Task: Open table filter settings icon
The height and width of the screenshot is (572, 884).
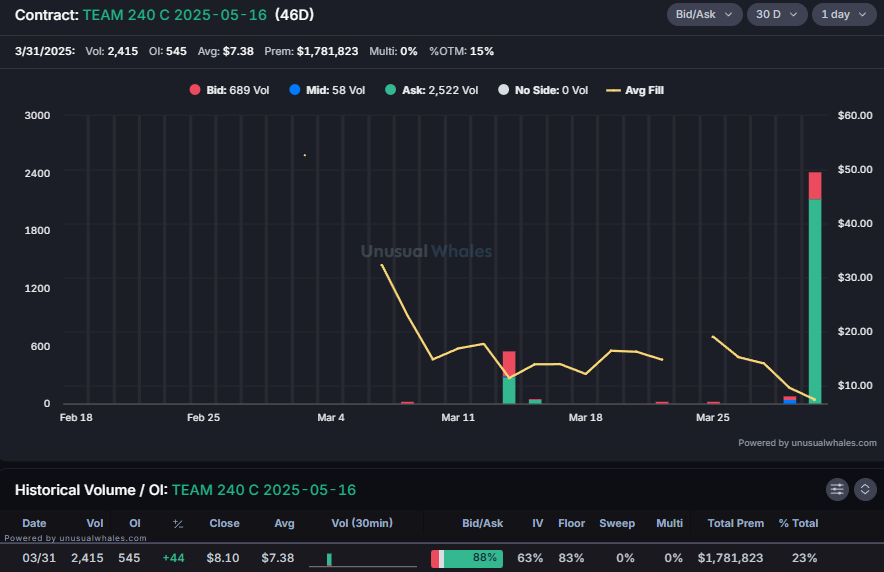Action: click(x=837, y=489)
